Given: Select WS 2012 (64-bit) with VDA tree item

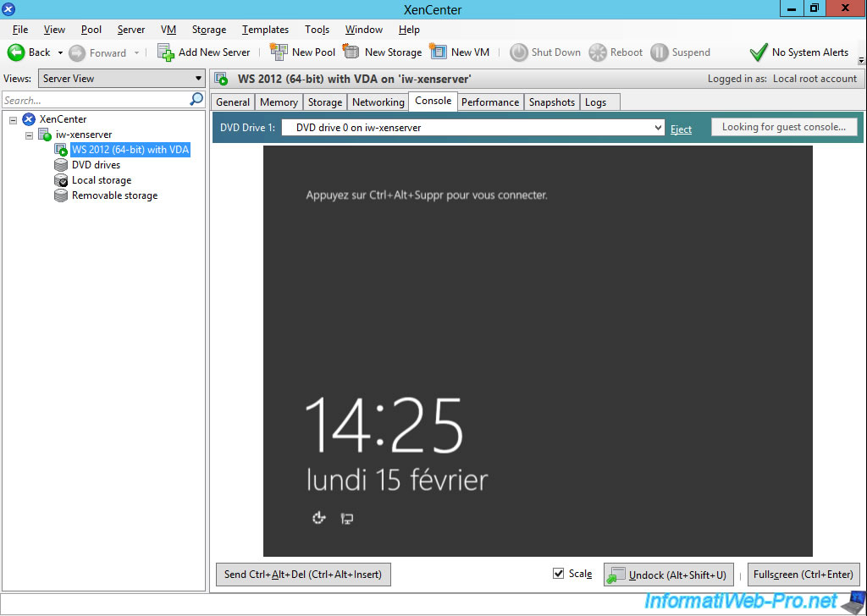Looking at the screenshot, I should tap(130, 150).
